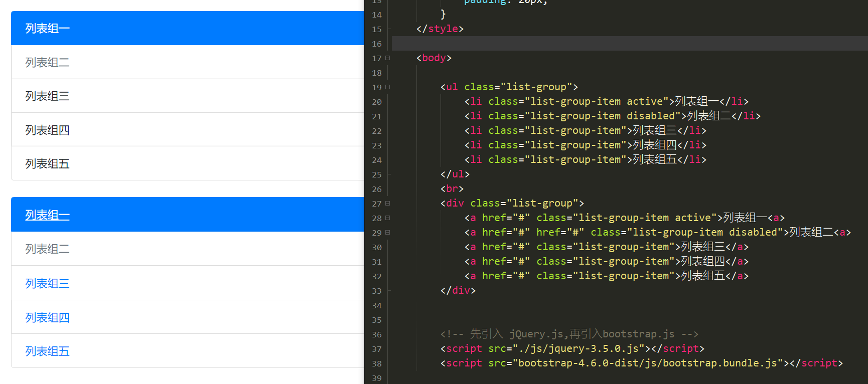
Task: Click the closing </div> tag
Action: [458, 290]
